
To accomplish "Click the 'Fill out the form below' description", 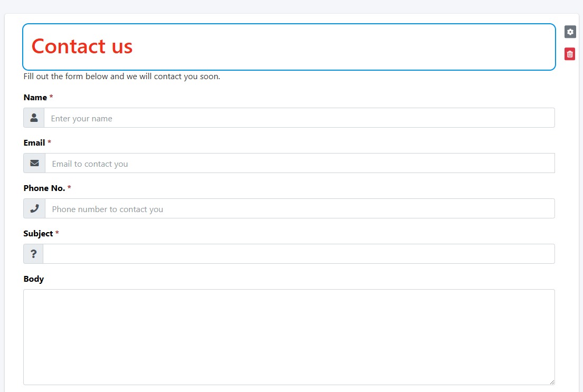I will pyautogui.click(x=121, y=77).
